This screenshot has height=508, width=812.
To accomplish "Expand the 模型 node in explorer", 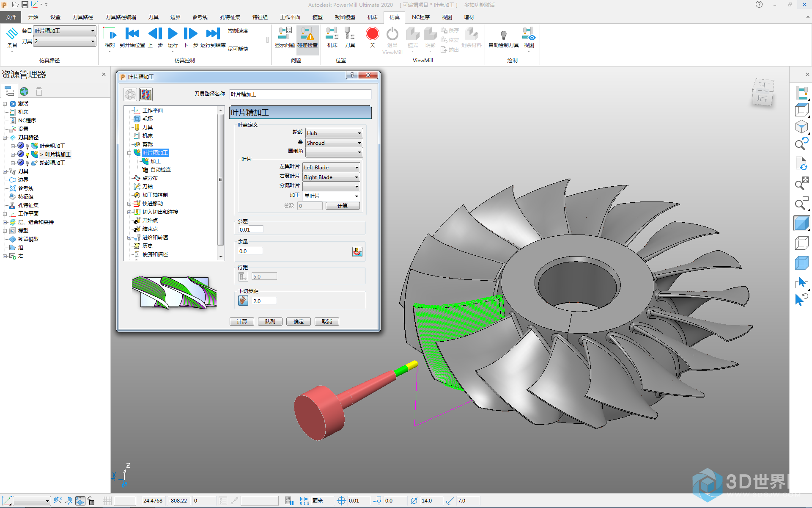I will [x=5, y=231].
